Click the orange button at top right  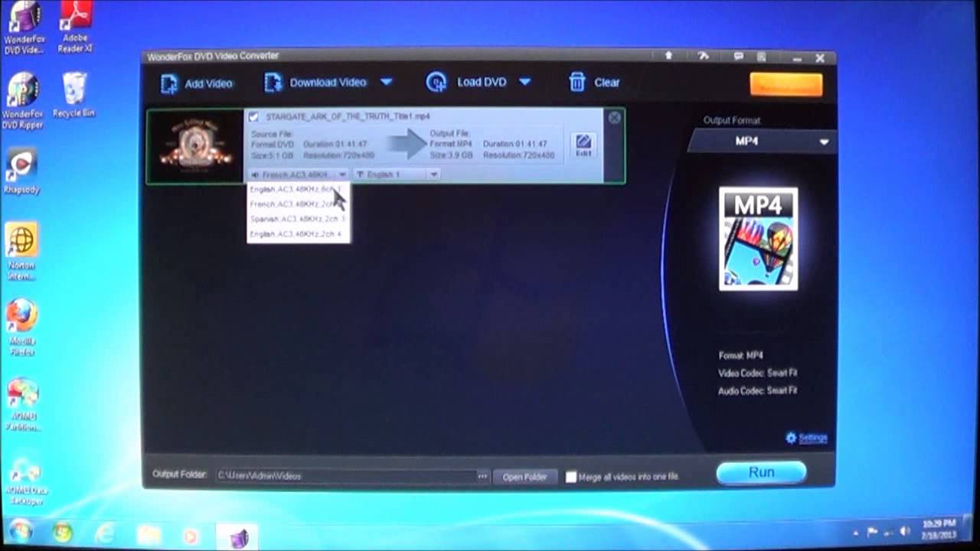click(786, 85)
